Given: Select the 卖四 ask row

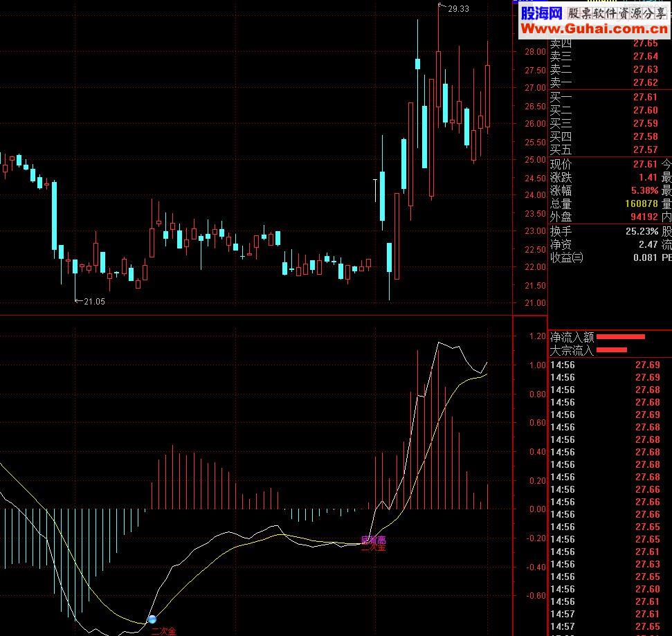Looking at the screenshot, I should [x=610, y=44].
